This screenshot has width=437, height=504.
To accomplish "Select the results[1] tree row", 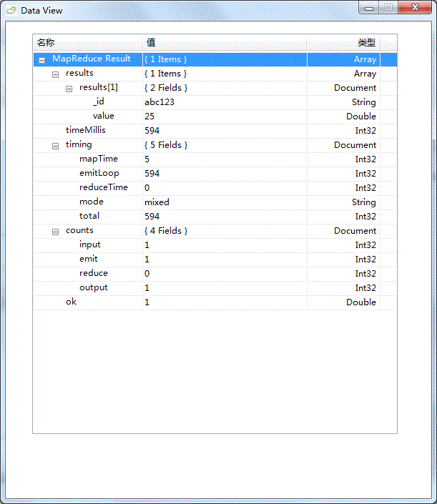I will click(x=215, y=88).
